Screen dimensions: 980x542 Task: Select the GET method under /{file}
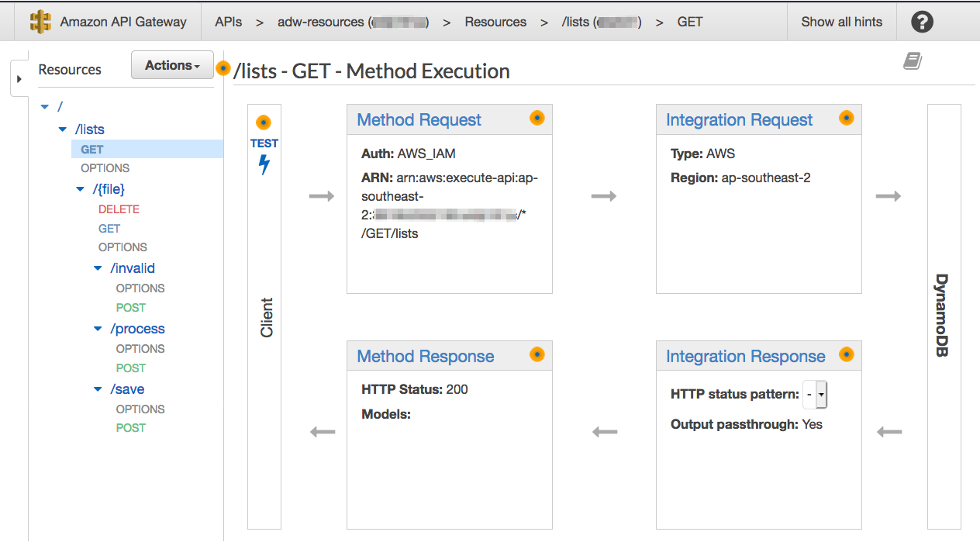tap(109, 229)
